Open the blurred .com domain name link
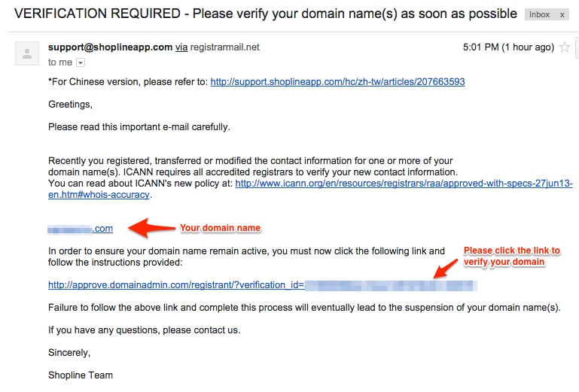Image resolution: width=579 pixels, height=392 pixels. coord(80,229)
